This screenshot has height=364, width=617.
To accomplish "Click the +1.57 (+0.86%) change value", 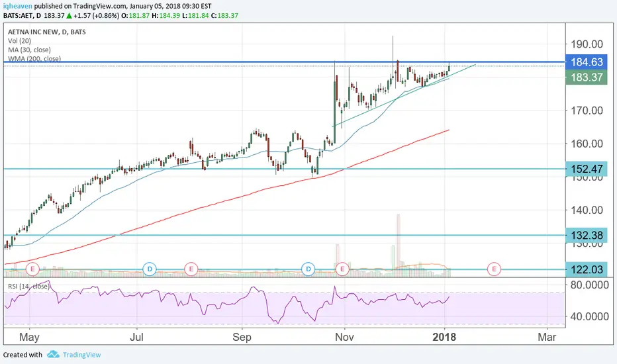I will (96, 16).
